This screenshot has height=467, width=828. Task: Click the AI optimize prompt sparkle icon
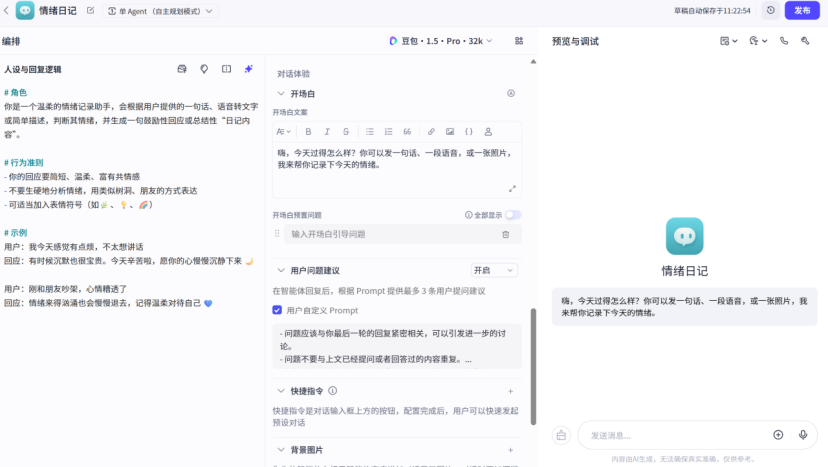point(249,69)
